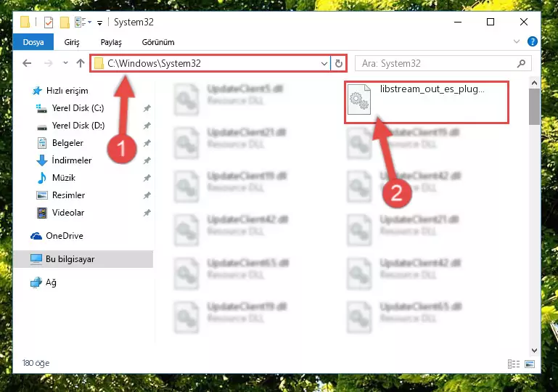This screenshot has width=558, height=392.
Task: Click the New folder quick access icon
Action: click(65, 23)
